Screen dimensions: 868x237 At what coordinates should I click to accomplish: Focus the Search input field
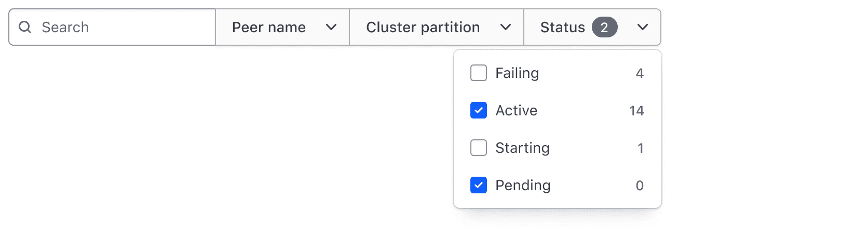click(112, 27)
